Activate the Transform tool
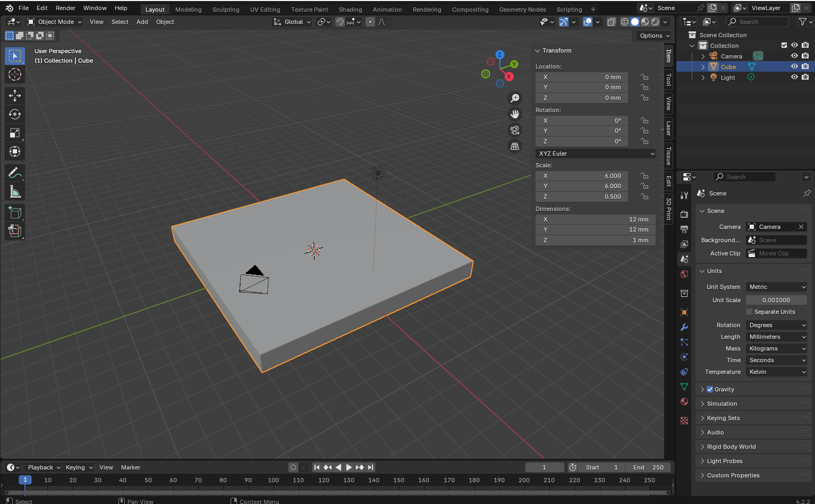Image resolution: width=815 pixels, height=504 pixels. tap(15, 151)
